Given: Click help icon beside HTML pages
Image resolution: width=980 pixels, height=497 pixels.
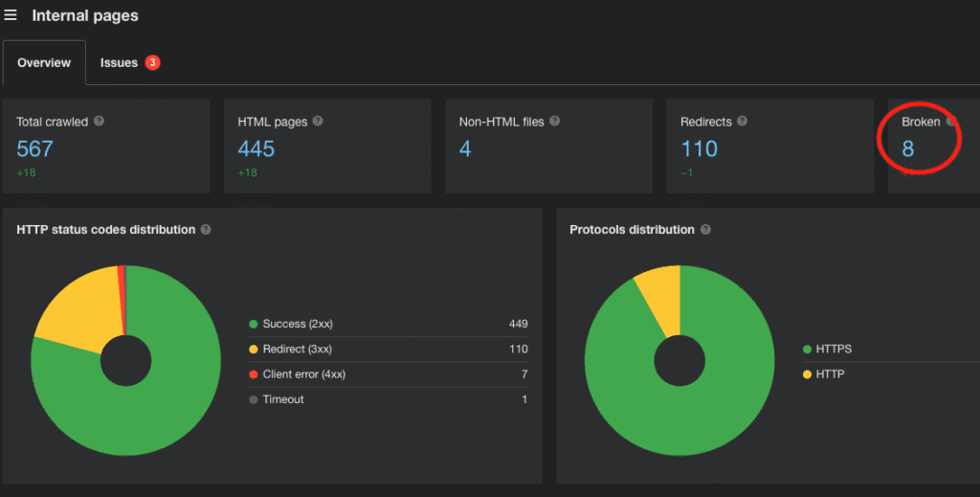Looking at the screenshot, I should [x=318, y=122].
